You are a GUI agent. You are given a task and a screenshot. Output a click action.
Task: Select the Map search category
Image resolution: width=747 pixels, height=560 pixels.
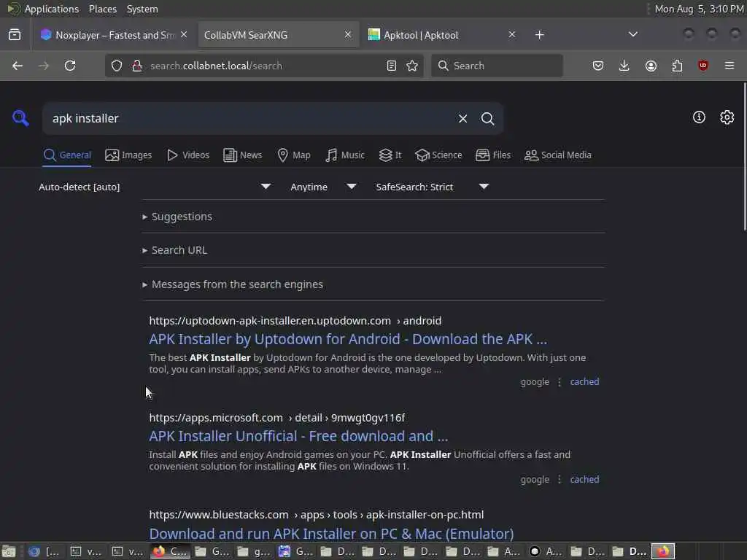tap(294, 155)
